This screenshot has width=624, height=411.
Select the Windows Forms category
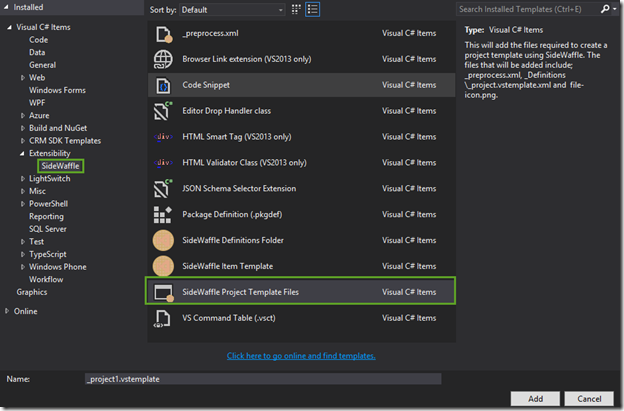[x=57, y=90]
